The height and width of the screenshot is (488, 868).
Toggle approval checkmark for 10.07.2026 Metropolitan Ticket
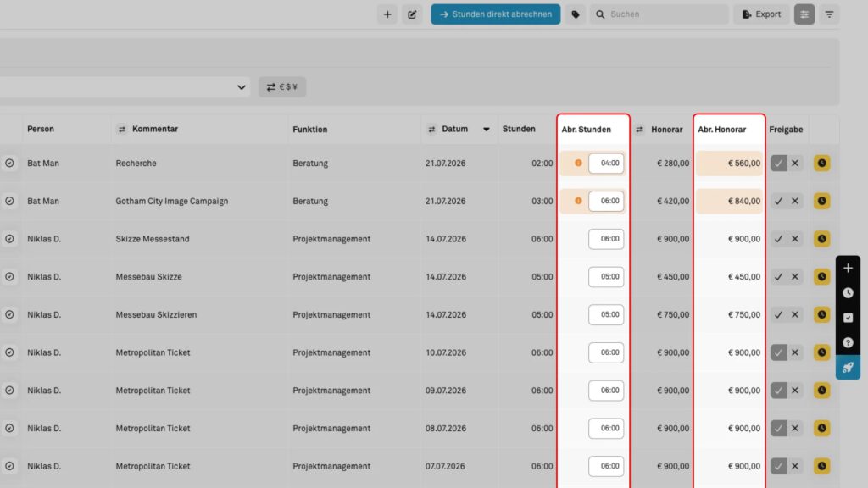point(778,352)
